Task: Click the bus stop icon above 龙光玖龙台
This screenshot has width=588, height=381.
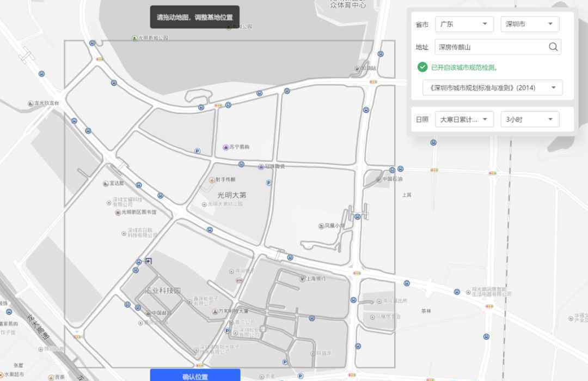Action: point(41,74)
